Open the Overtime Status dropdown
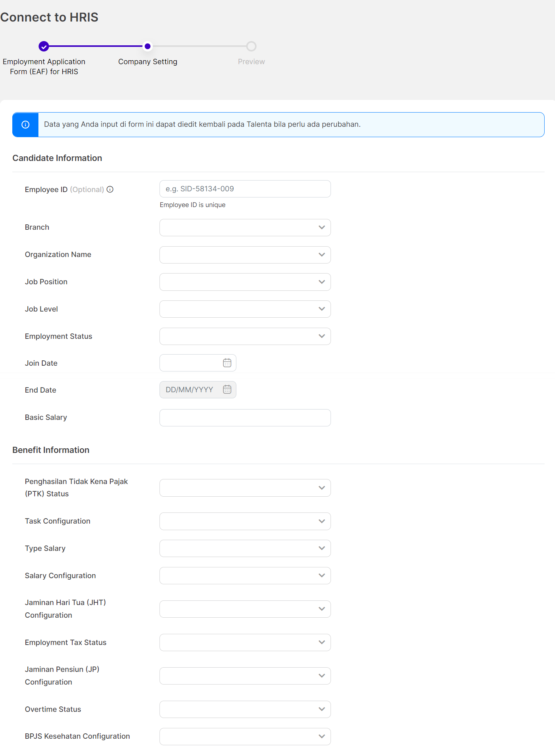The height and width of the screenshot is (756, 555). (245, 709)
